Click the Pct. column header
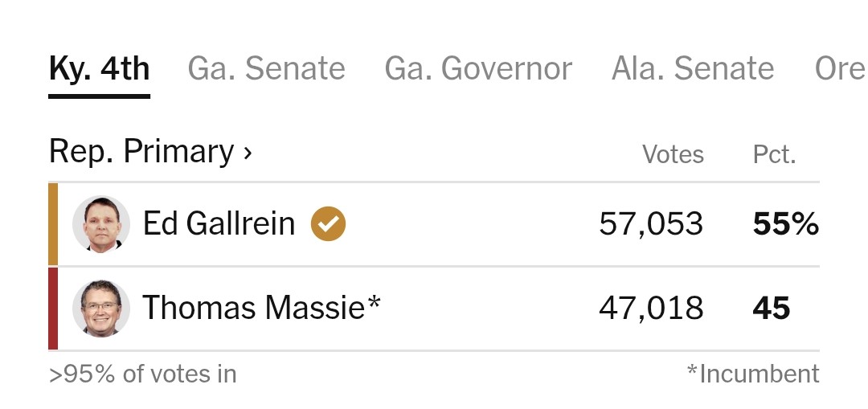Viewport: 868px width, 409px height. [775, 154]
